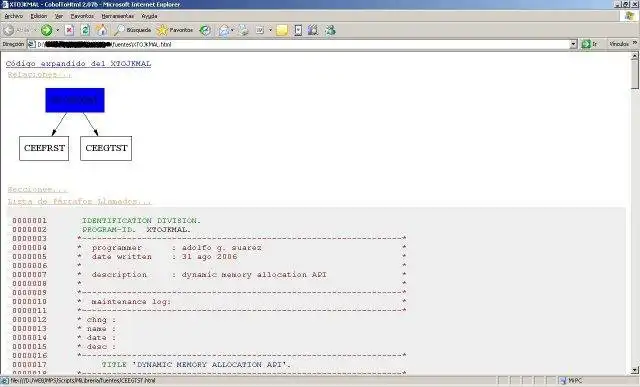Image resolution: width=640 pixels, height=387 pixels.
Task: Click 'IDENTIFICATION DIVISION.' code line
Action: [141, 220]
